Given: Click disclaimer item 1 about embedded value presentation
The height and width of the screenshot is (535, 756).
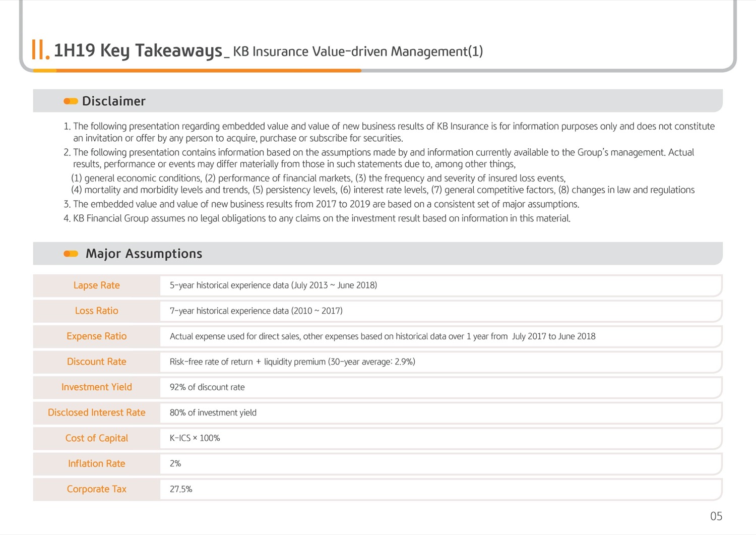Looking at the screenshot, I should point(389,132).
